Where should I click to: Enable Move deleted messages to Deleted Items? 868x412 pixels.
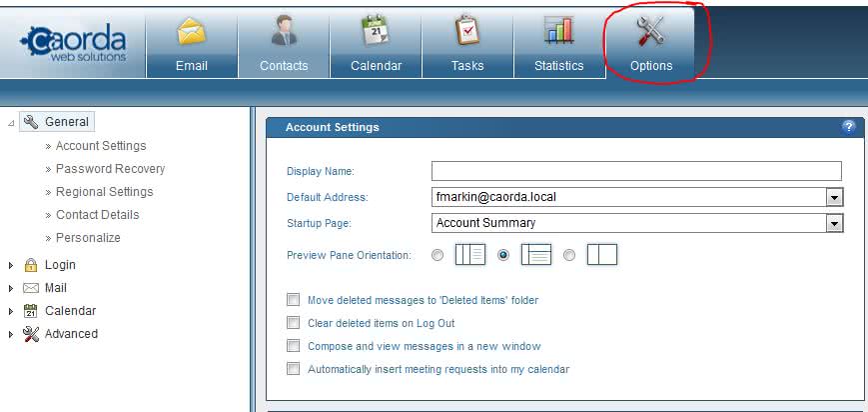[293, 300]
